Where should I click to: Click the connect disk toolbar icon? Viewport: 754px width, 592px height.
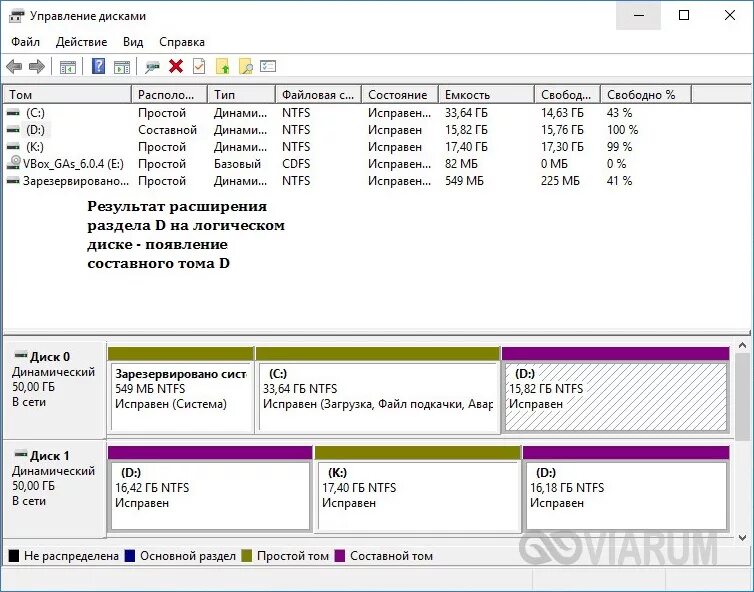152,67
